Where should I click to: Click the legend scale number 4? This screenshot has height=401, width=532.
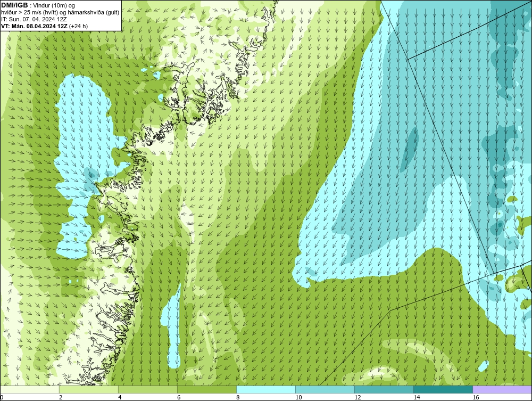[x=120, y=397]
